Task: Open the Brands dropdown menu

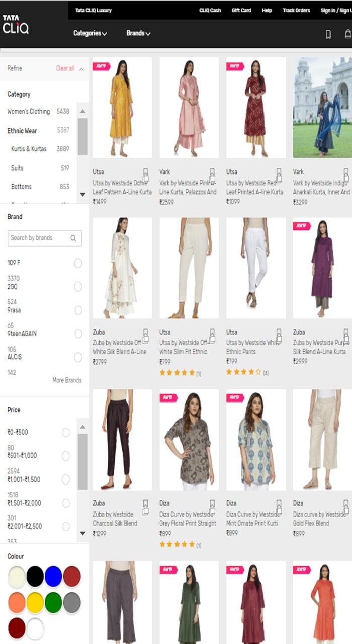Action: 138,33
